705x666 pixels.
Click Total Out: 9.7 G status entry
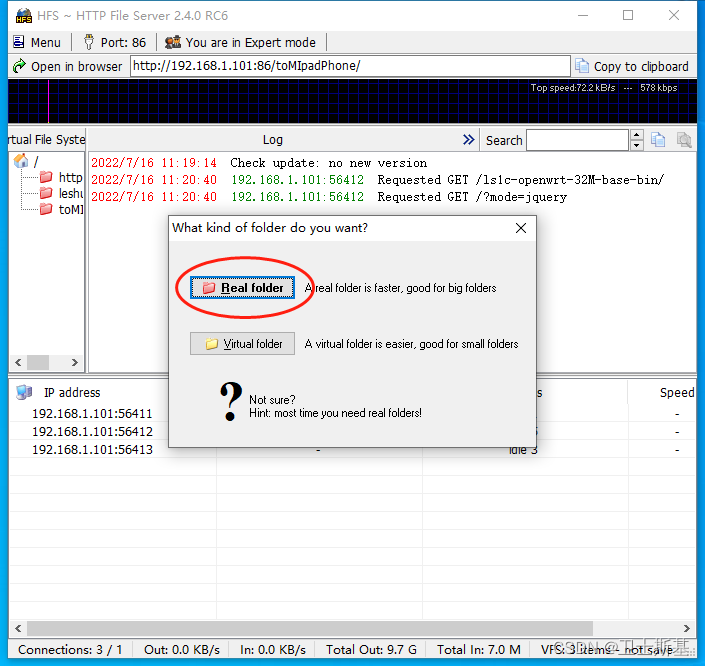(371, 650)
